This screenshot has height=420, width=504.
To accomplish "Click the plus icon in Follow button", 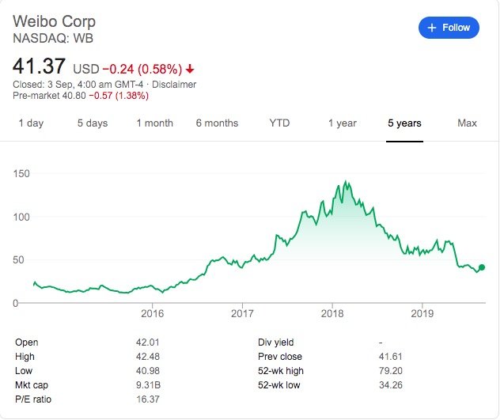I will tap(432, 28).
